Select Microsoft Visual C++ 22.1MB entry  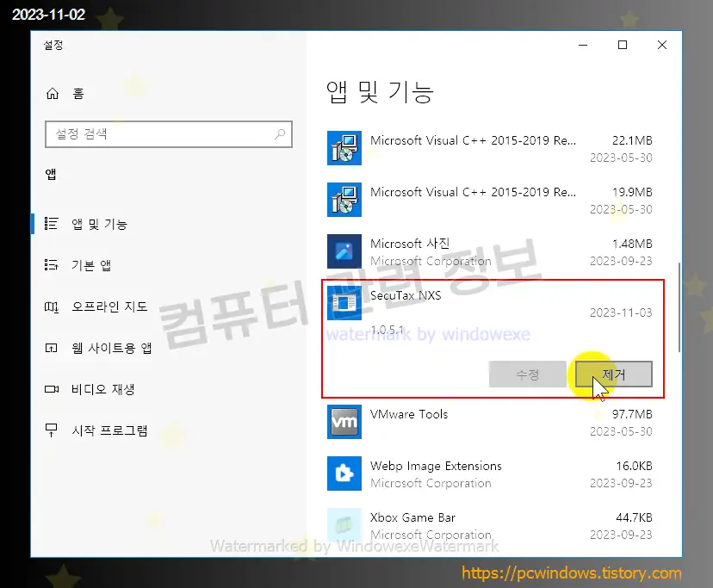click(490, 148)
